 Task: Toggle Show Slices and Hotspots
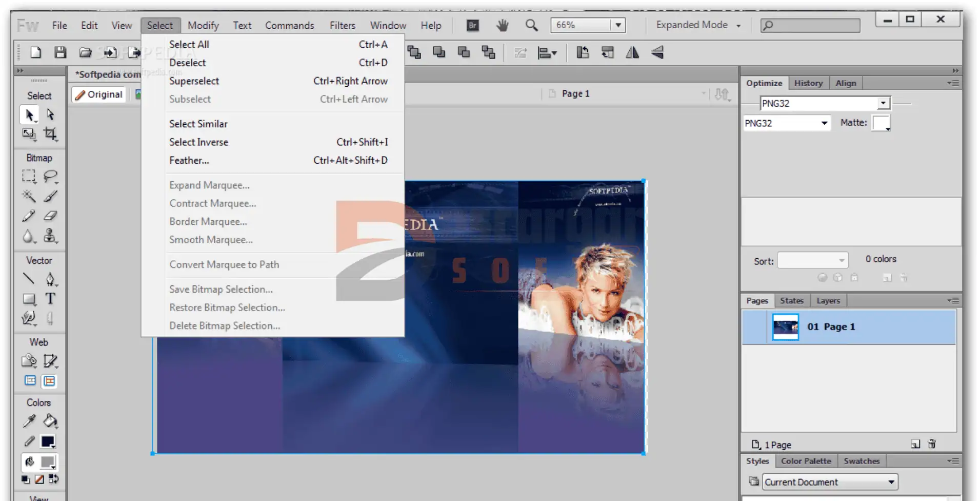click(50, 381)
